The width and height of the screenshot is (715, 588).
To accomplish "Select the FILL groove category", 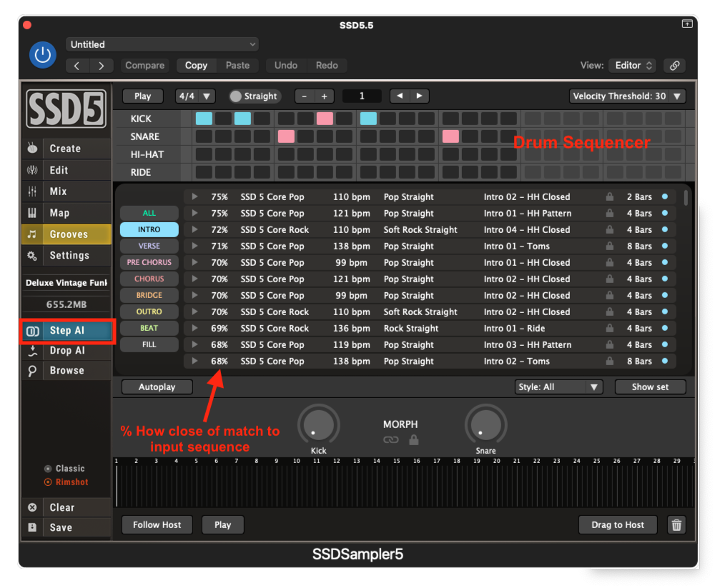I will pos(149,344).
